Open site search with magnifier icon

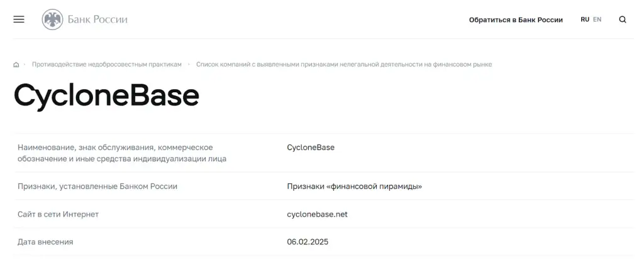point(623,19)
